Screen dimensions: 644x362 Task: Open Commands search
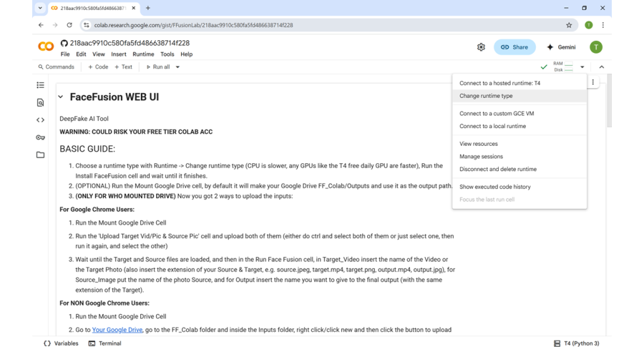click(56, 67)
